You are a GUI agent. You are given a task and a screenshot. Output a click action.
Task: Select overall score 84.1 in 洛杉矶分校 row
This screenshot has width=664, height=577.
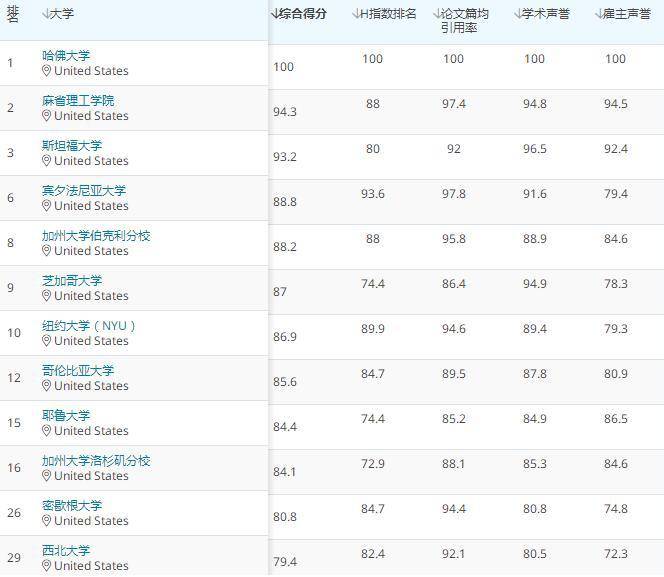[x=285, y=472]
